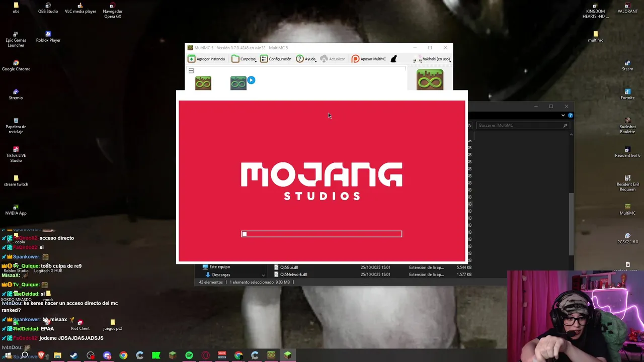Open Navegador Opera GX desktop shortcut
This screenshot has height=362, width=644.
tap(113, 11)
